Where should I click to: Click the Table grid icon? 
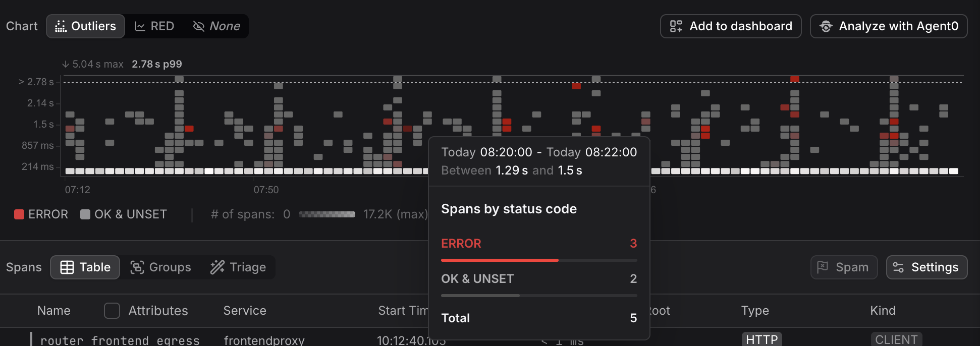click(x=67, y=267)
